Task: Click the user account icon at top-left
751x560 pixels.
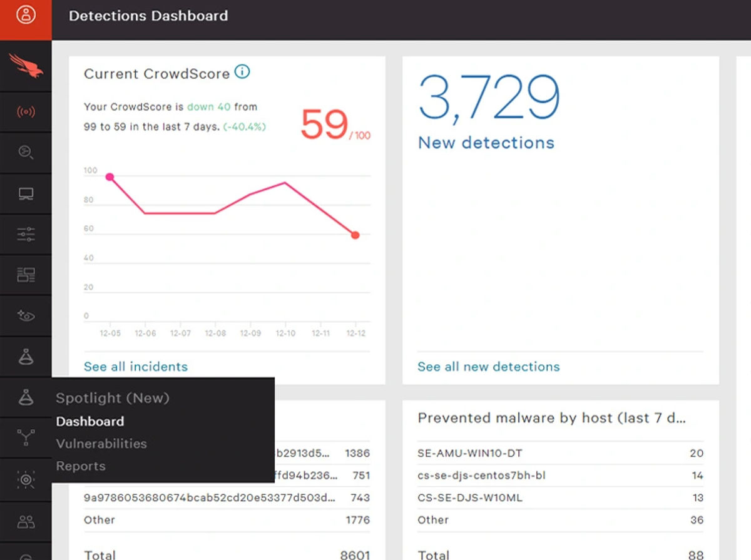Action: click(26, 16)
